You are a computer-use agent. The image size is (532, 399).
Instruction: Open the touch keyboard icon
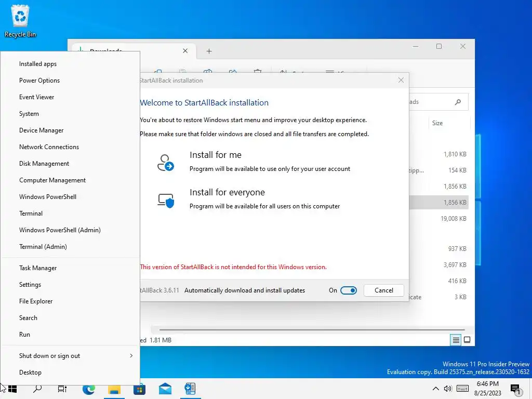pos(462,389)
